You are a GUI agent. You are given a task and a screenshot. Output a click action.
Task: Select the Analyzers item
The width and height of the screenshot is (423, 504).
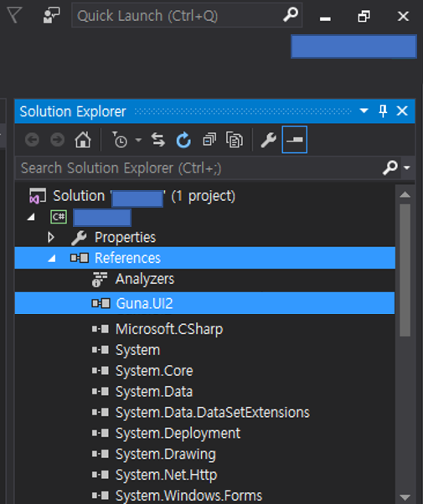pos(145,279)
